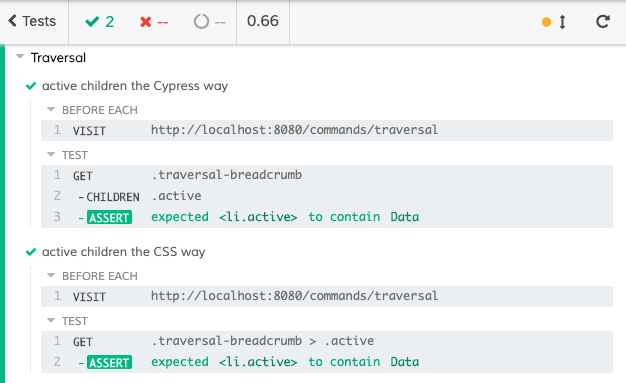Select VISIT command in CSS way test

327,296
